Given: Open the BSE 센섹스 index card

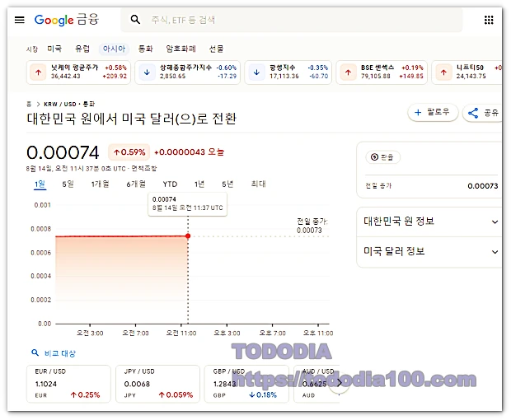Looking at the screenshot, I should click(382, 72).
